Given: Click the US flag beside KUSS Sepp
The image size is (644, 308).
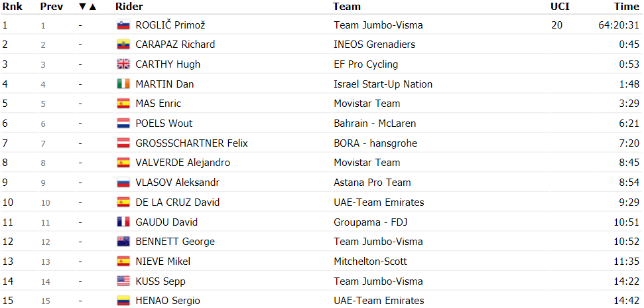Looking at the screenshot, I should click(x=123, y=281).
